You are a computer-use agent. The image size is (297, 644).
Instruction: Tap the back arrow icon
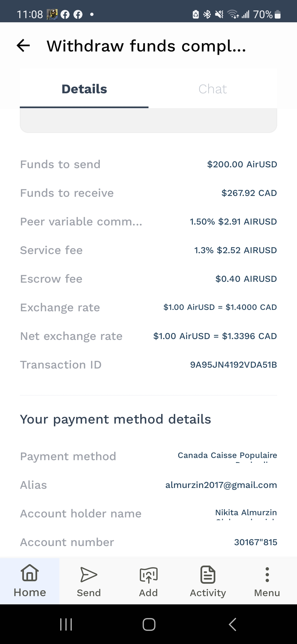click(x=23, y=46)
